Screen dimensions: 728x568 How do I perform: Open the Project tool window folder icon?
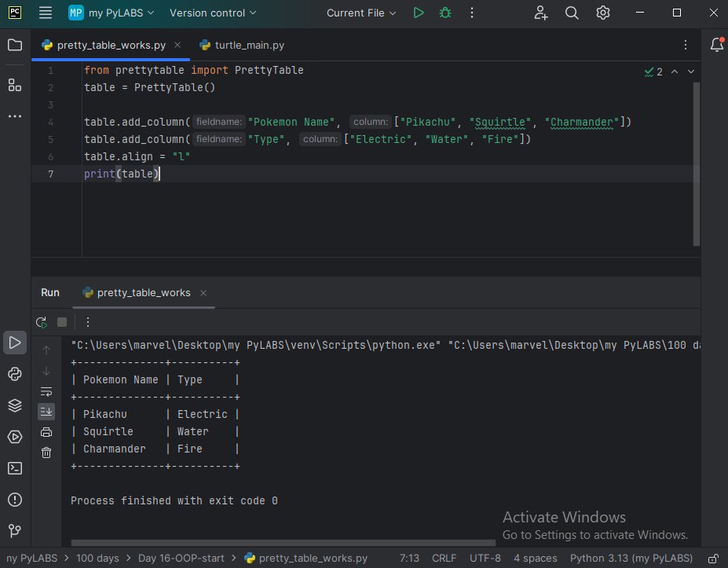point(15,45)
